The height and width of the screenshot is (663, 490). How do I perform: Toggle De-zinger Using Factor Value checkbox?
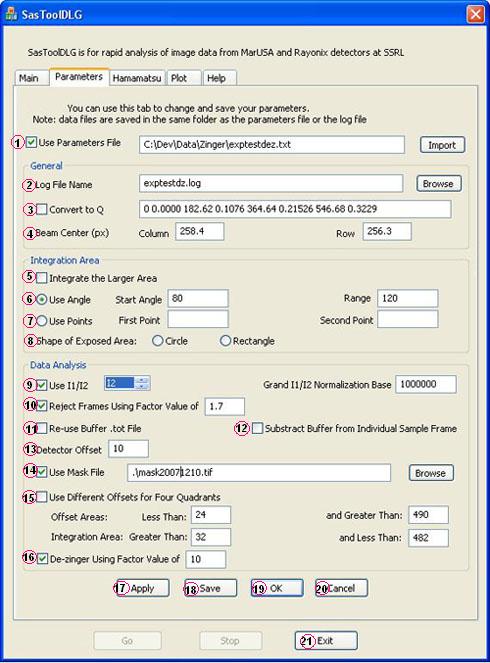[x=42, y=559]
